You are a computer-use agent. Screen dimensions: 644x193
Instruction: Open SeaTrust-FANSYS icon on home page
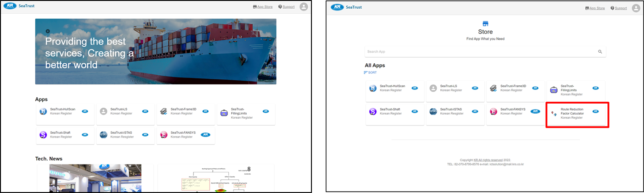click(x=163, y=135)
